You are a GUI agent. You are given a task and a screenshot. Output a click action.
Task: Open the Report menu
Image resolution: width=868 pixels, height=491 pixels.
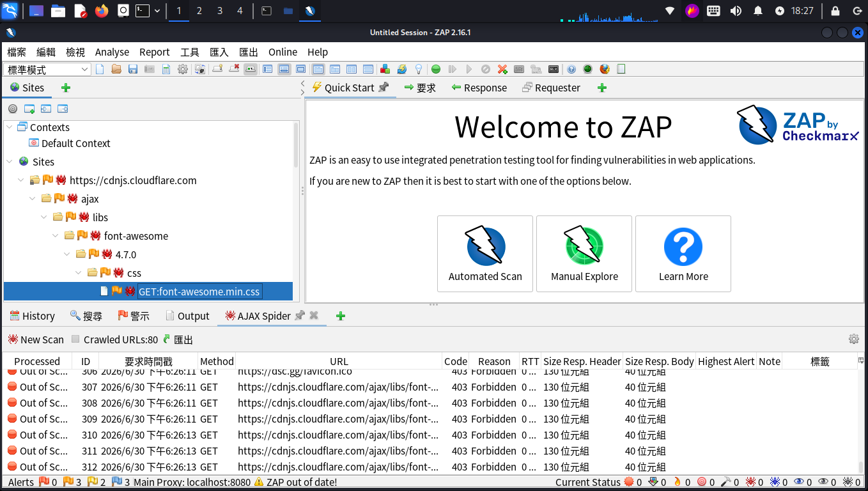pyautogui.click(x=155, y=52)
